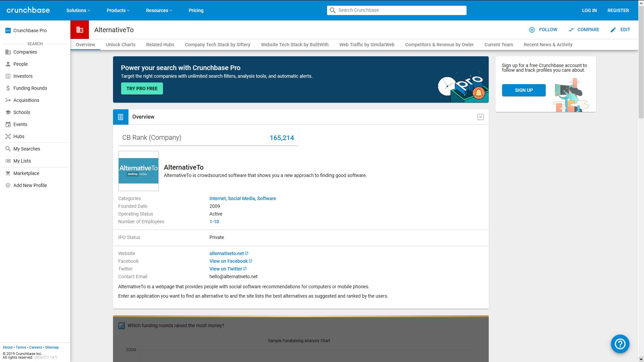Image resolution: width=644 pixels, height=362 pixels.
Task: Click the View on Twitter link
Action: point(226,269)
